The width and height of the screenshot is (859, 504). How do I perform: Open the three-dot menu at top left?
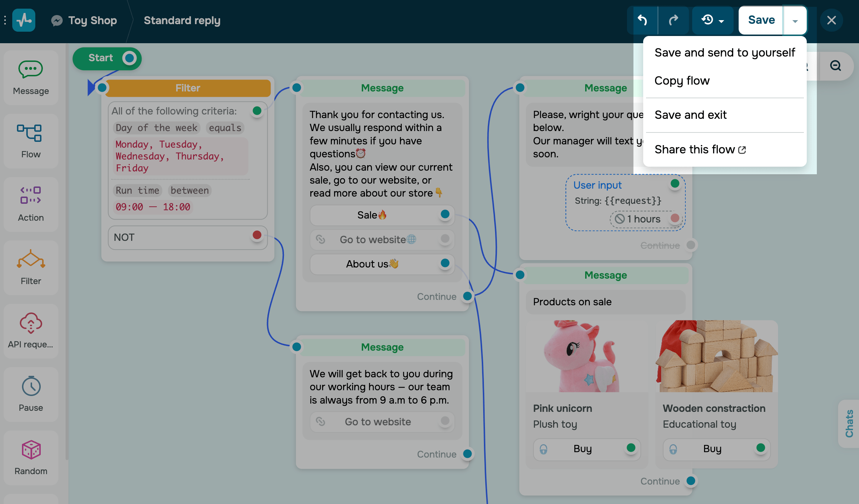pos(5,20)
